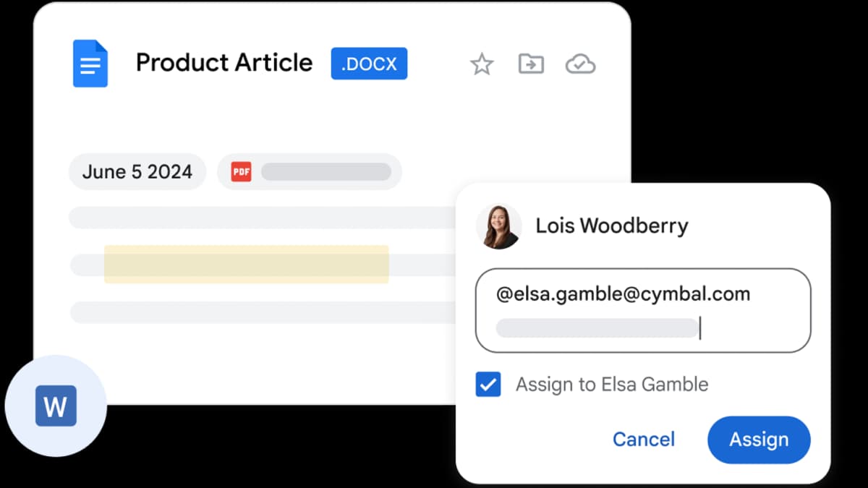Click the .DOCX file format badge
Screen dimensions: 868x488
(x=369, y=64)
